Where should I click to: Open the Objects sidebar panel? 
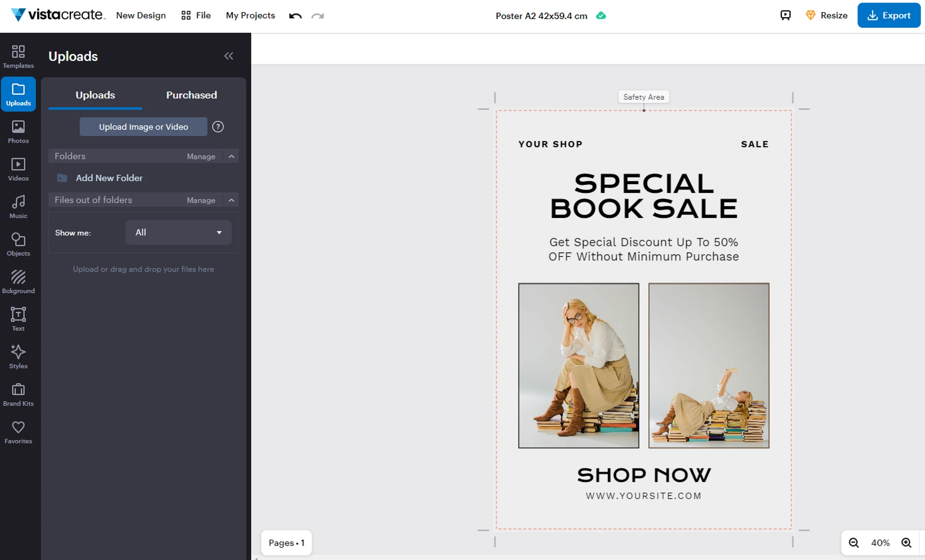pyautogui.click(x=18, y=244)
